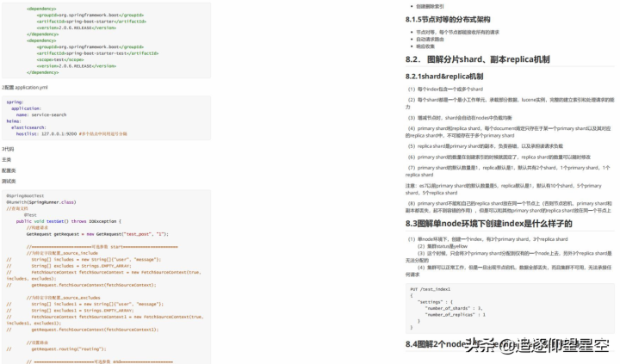The height and width of the screenshot is (364, 620).
Task: Click heading "8.2. 图解分片shard、副本replica机制"
Action: click(x=477, y=59)
